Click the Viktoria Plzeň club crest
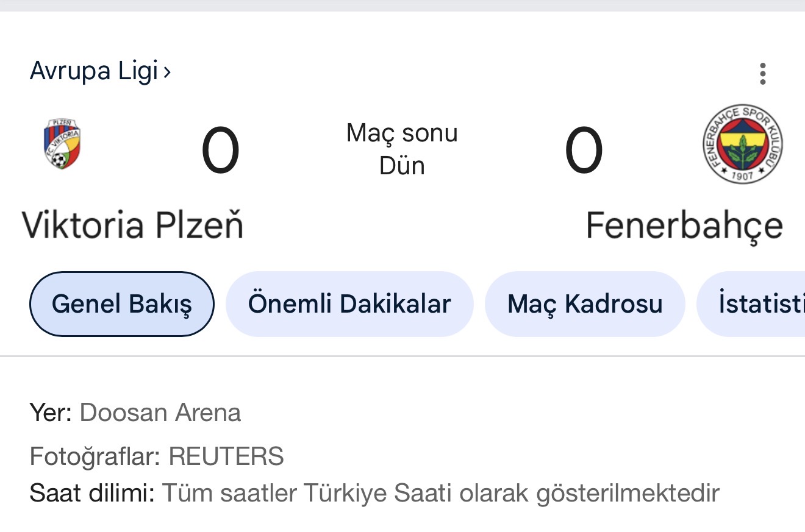Screen dimensions: 805x532 (62, 144)
